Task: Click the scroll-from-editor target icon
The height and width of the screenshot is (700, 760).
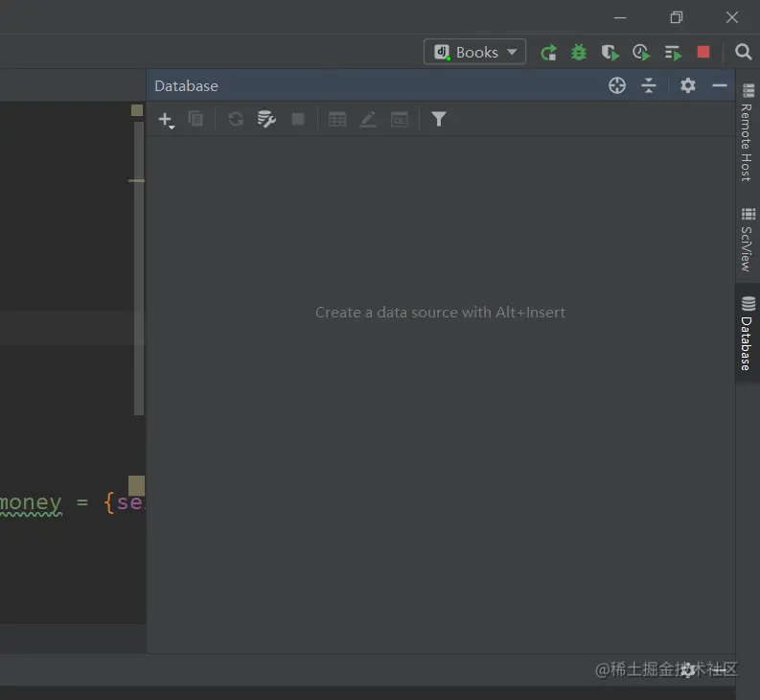Action: point(617,85)
